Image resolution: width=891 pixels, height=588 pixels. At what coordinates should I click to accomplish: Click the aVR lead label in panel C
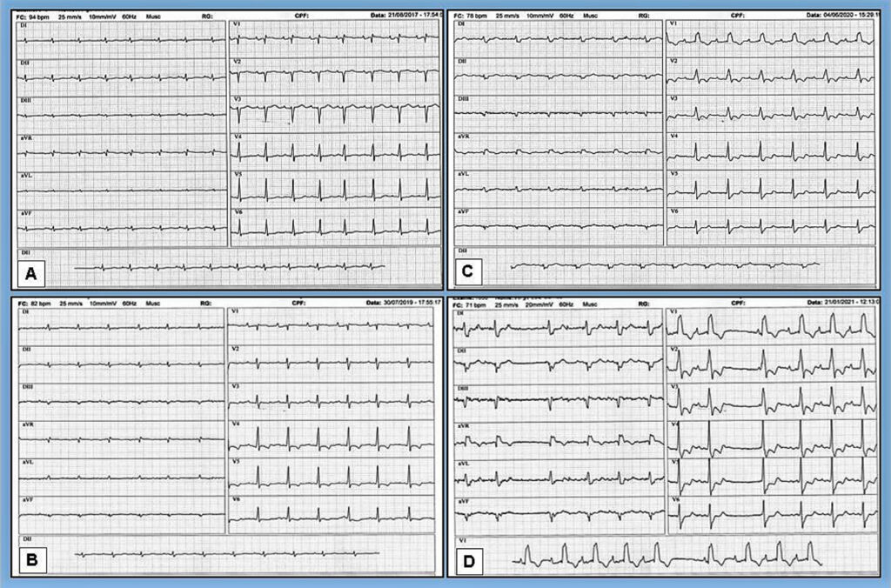(464, 137)
